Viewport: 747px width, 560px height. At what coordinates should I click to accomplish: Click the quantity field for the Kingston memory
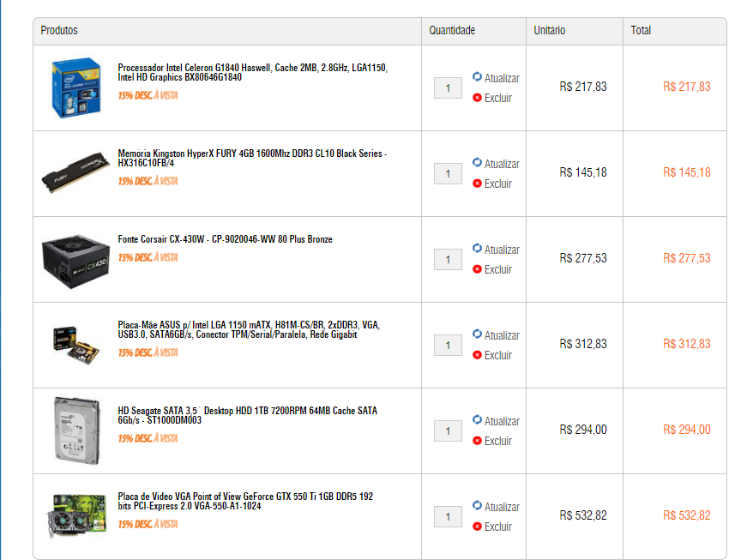(448, 174)
